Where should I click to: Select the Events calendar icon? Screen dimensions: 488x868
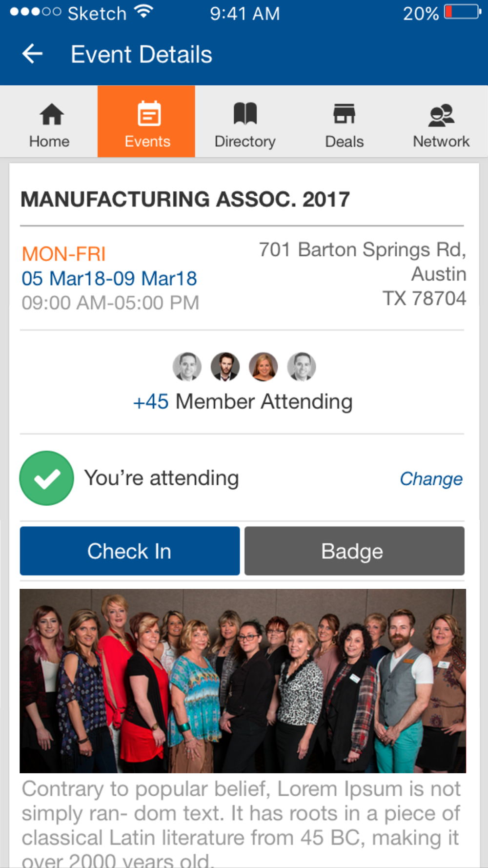[148, 114]
